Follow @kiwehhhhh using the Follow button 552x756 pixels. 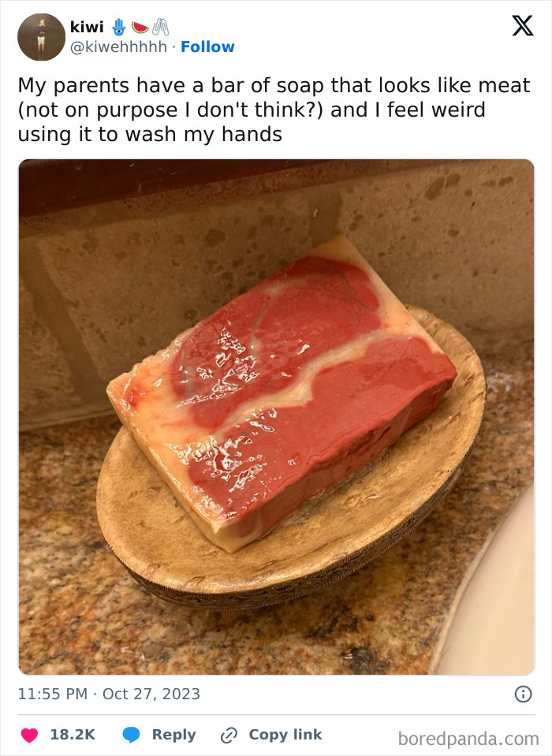click(x=207, y=47)
